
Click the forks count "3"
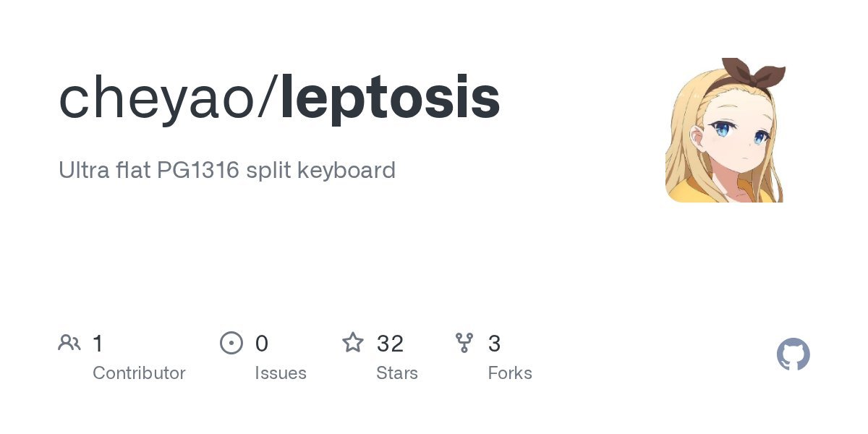495,344
